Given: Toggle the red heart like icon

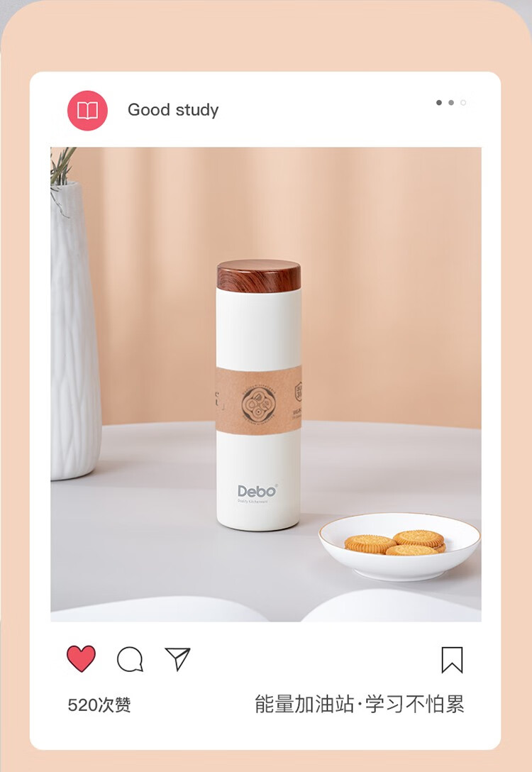Looking at the screenshot, I should coord(81,658).
